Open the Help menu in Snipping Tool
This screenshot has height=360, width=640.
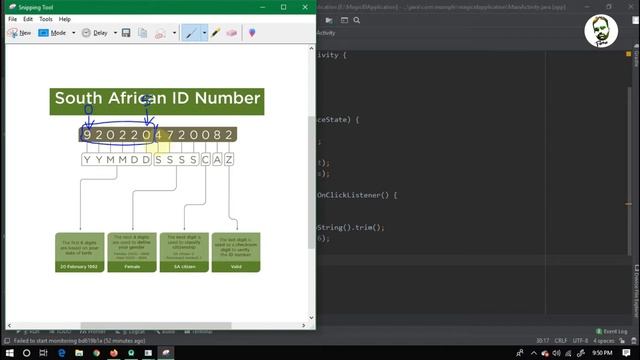[x=64, y=19]
